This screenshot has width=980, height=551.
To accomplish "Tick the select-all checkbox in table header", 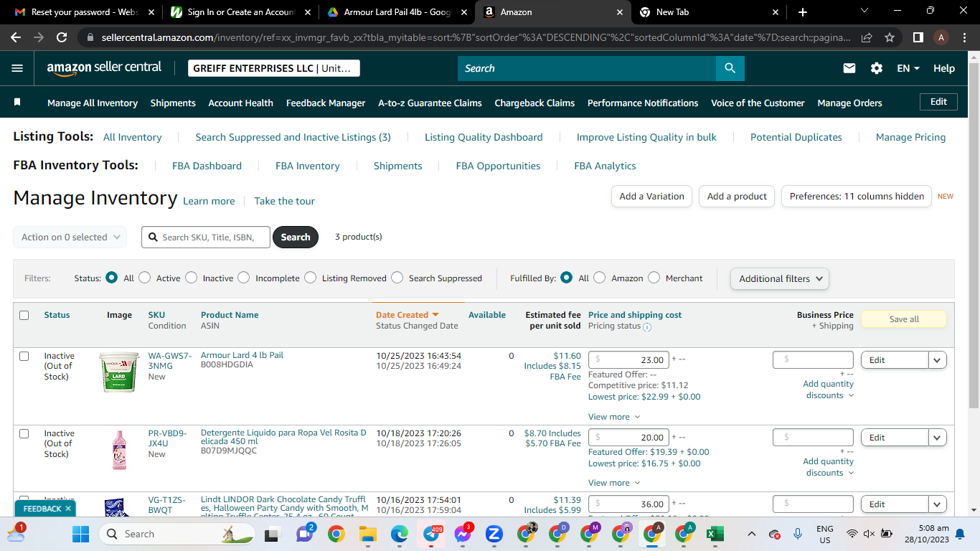I will [x=24, y=315].
